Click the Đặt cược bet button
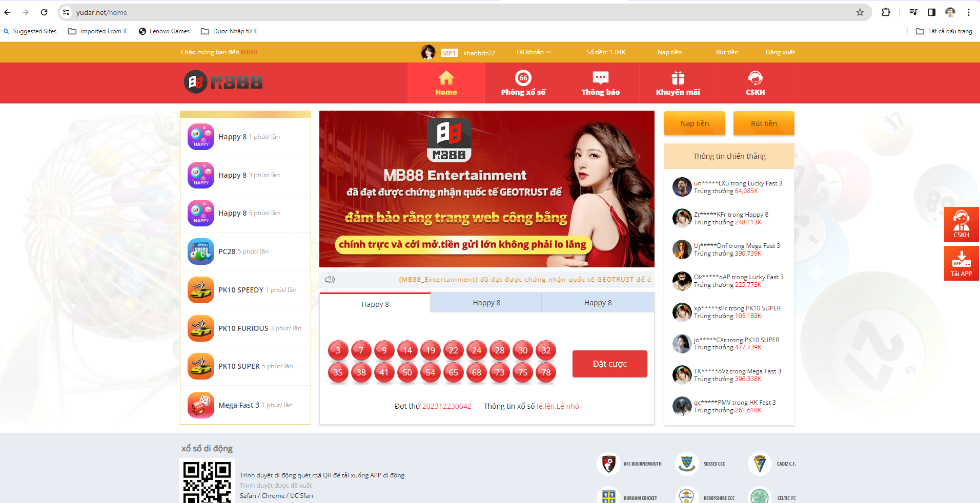This screenshot has width=980, height=503. click(610, 364)
